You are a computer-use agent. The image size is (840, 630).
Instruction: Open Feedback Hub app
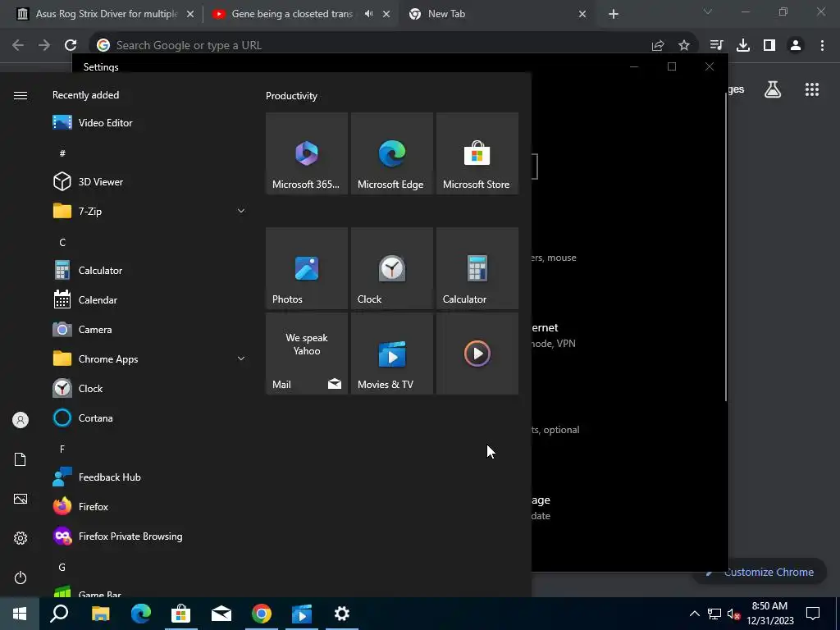[149, 477]
